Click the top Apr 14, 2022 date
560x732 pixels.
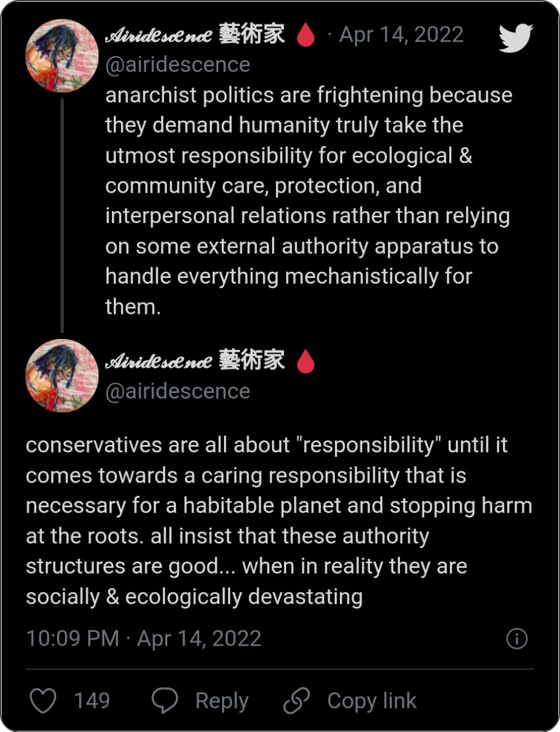tap(401, 35)
